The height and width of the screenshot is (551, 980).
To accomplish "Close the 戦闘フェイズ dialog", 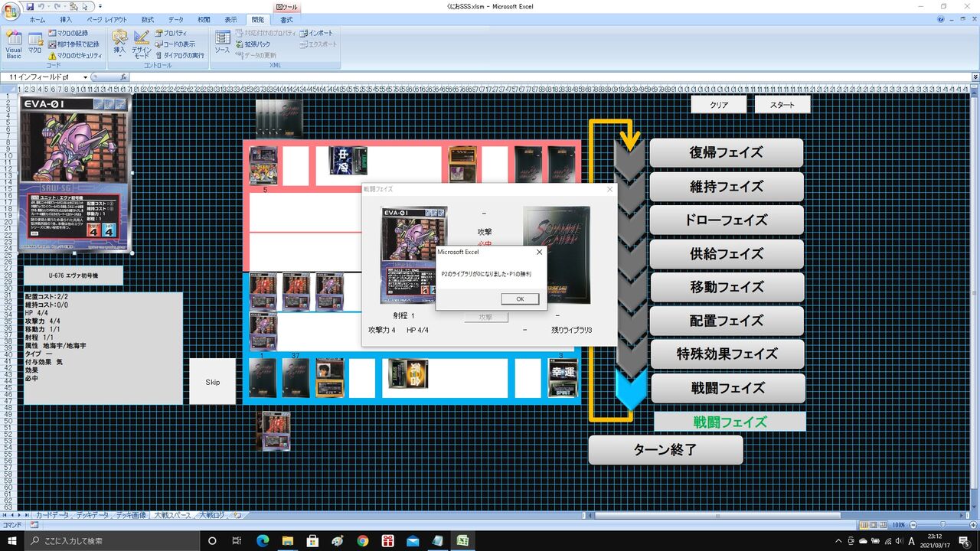I will tap(609, 189).
